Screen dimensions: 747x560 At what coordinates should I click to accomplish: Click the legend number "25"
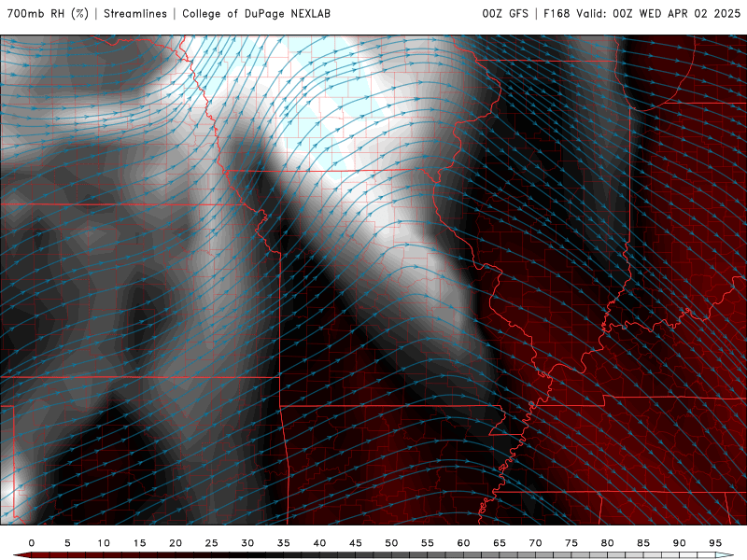pos(211,543)
